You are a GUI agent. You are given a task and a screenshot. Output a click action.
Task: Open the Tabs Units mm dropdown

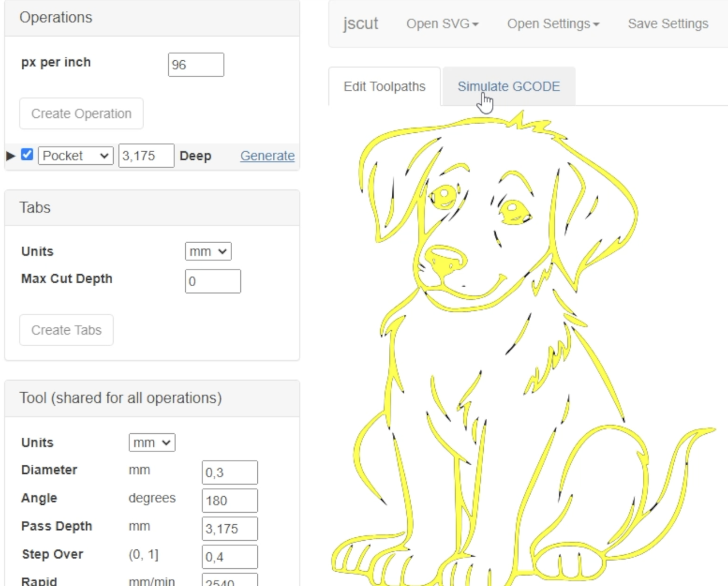click(x=208, y=251)
